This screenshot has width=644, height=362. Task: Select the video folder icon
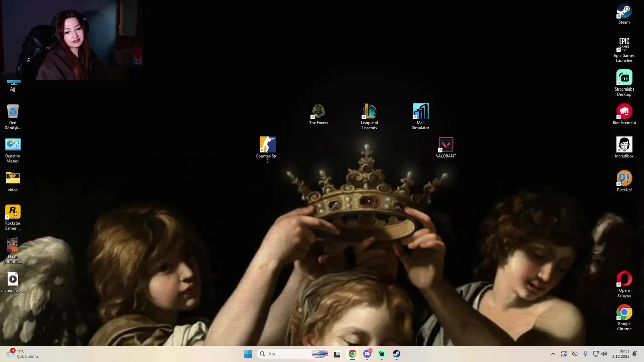(13, 182)
